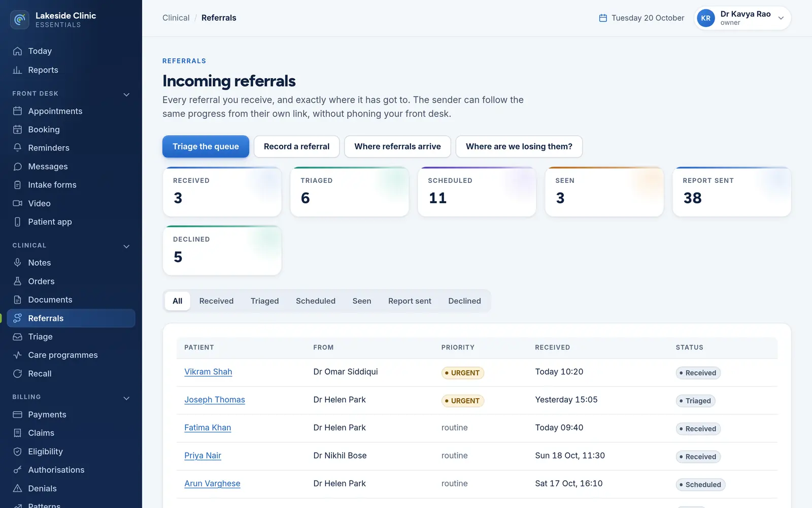The height and width of the screenshot is (508, 812).
Task: Open patient Vikram Shah
Action: click(208, 372)
